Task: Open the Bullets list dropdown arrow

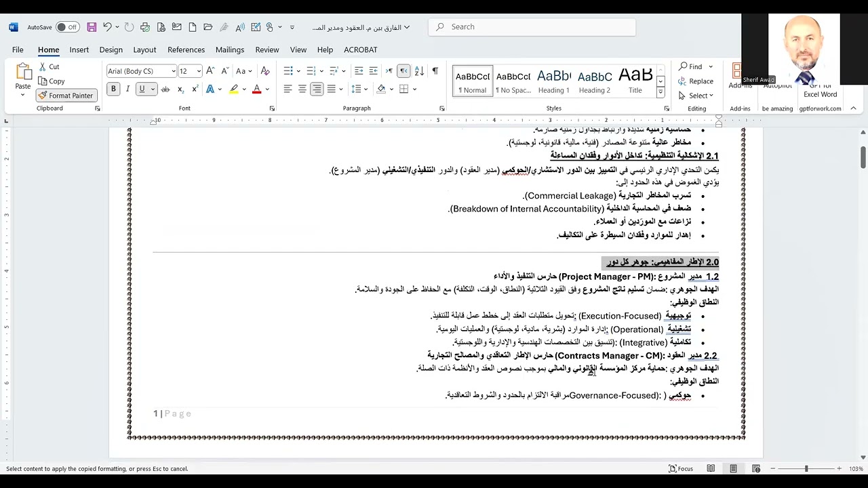Action: point(298,71)
